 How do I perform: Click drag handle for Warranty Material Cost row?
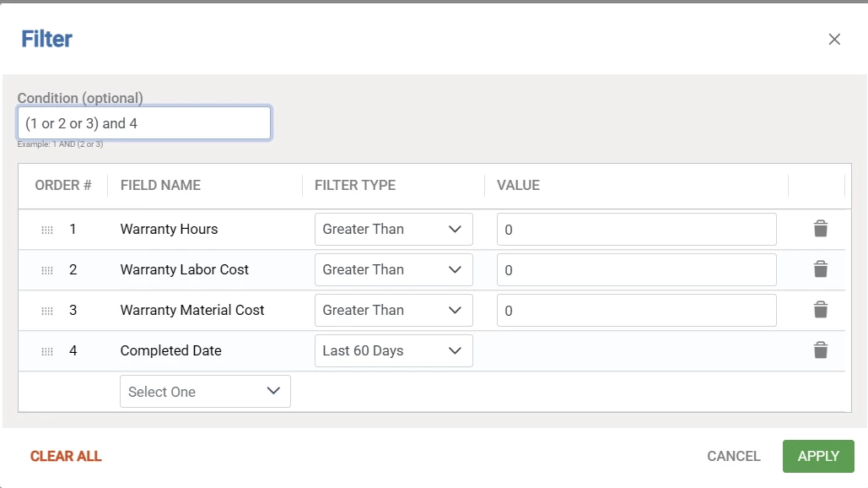47,311
